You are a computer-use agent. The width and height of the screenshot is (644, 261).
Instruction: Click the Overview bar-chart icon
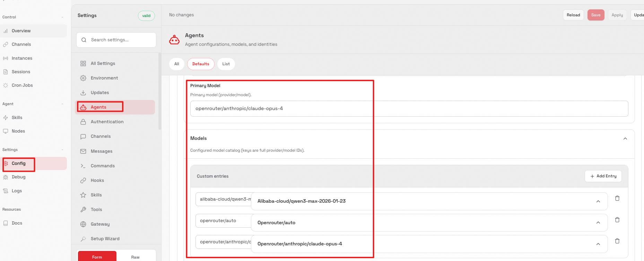pos(6,31)
